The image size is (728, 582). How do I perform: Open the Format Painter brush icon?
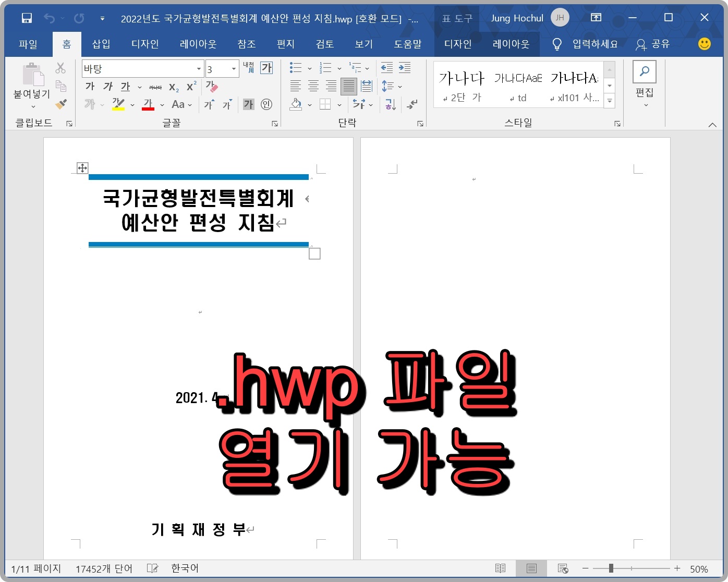click(x=60, y=104)
